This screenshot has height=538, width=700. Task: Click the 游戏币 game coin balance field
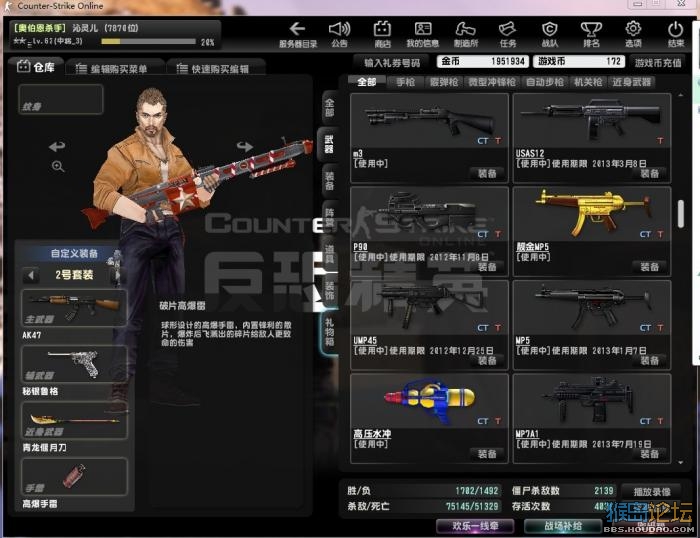[579, 61]
